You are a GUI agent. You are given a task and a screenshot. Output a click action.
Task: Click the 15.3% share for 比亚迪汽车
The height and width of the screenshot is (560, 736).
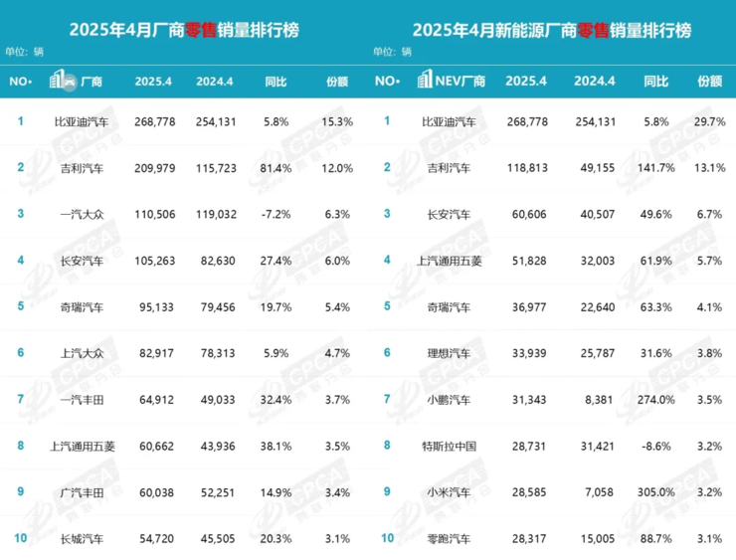(x=337, y=122)
